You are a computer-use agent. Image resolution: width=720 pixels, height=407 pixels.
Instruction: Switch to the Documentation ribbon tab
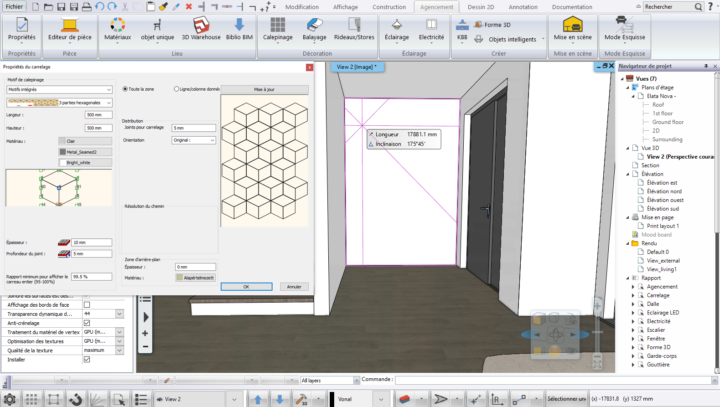point(572,7)
